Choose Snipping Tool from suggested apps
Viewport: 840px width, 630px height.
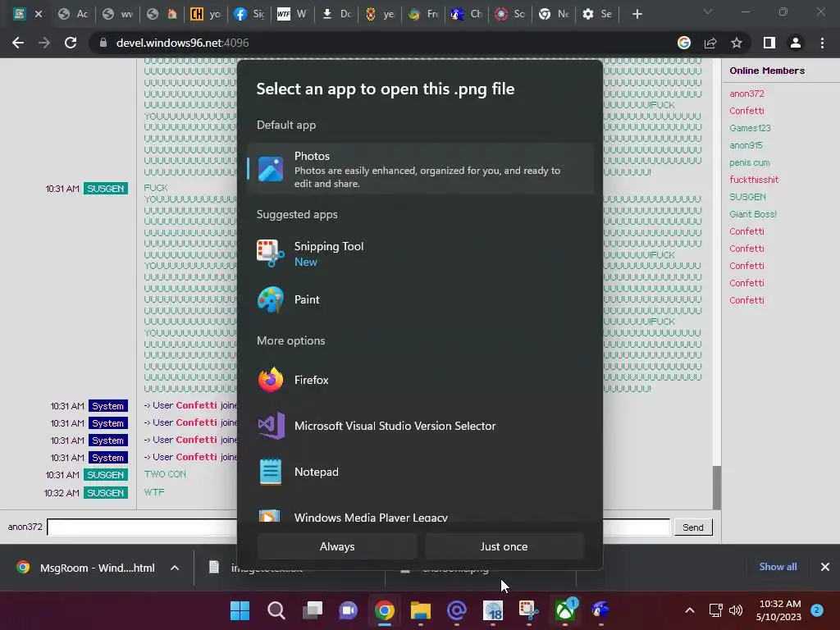point(420,253)
